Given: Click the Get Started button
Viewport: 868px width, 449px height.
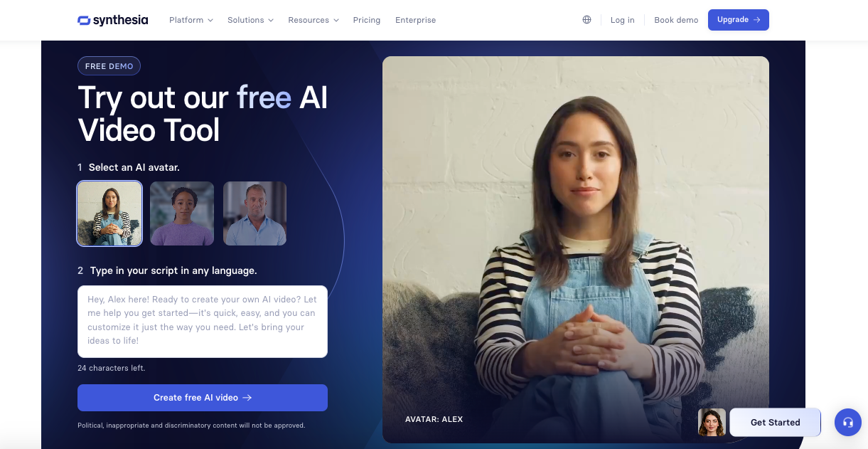Looking at the screenshot, I should point(776,422).
